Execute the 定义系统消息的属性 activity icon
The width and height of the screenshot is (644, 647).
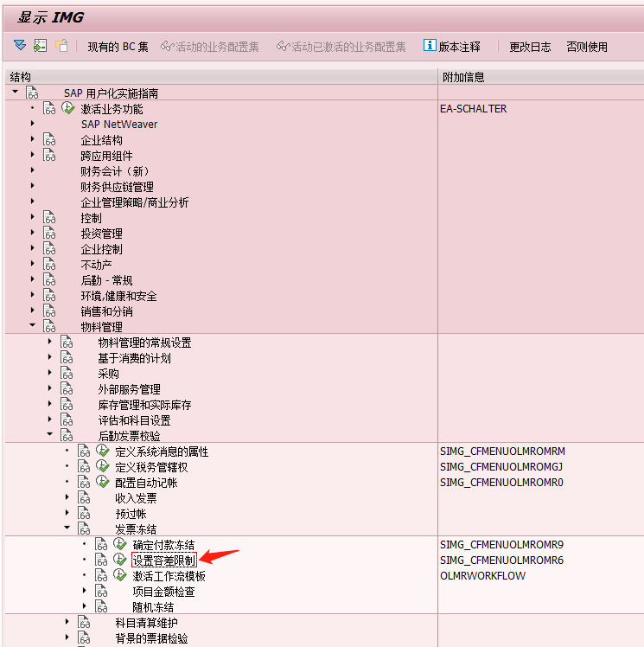[x=103, y=451]
